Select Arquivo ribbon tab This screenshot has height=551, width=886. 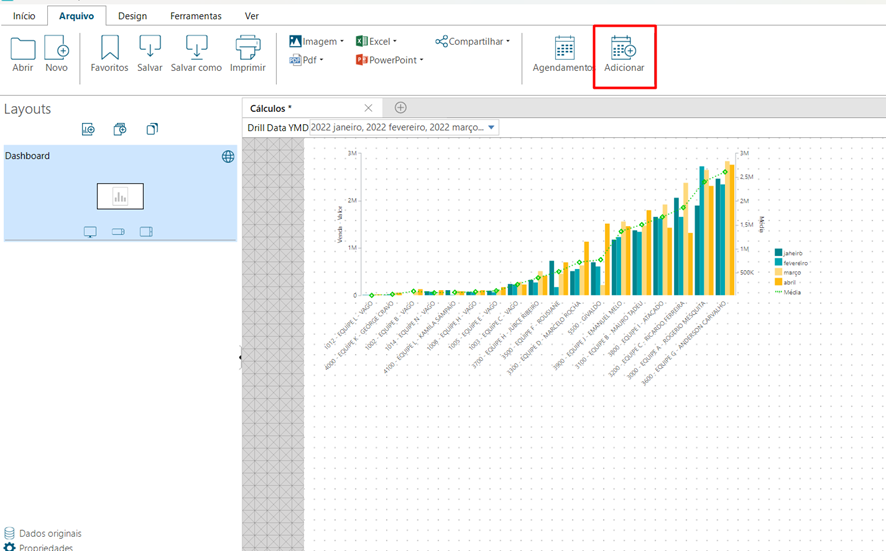pos(76,16)
